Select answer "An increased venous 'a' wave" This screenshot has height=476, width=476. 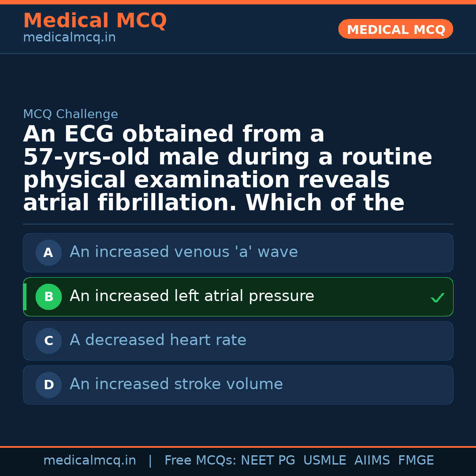click(x=184, y=252)
